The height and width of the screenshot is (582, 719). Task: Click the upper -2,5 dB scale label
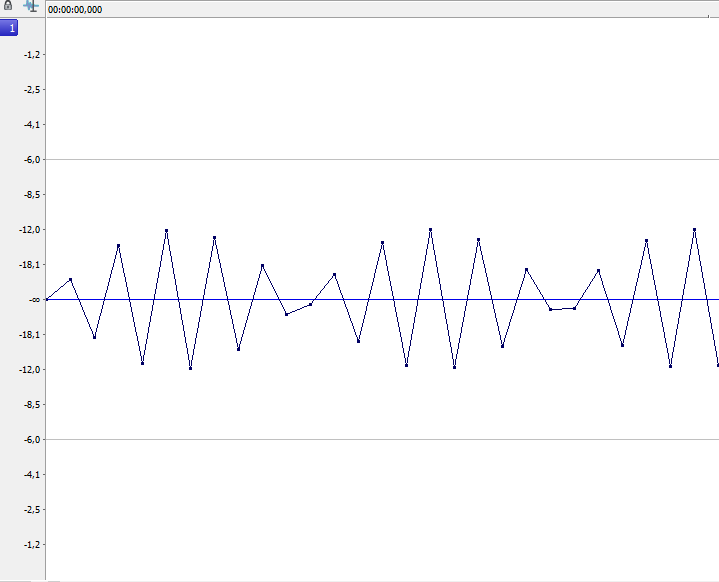32,89
